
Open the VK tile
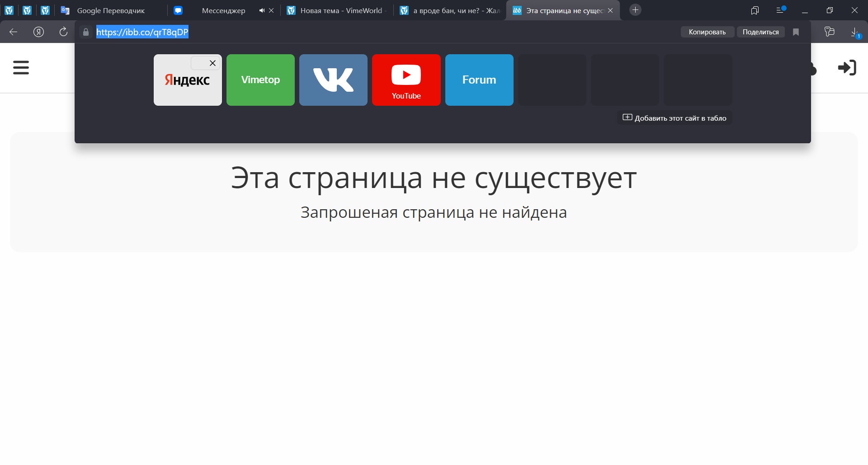point(333,80)
